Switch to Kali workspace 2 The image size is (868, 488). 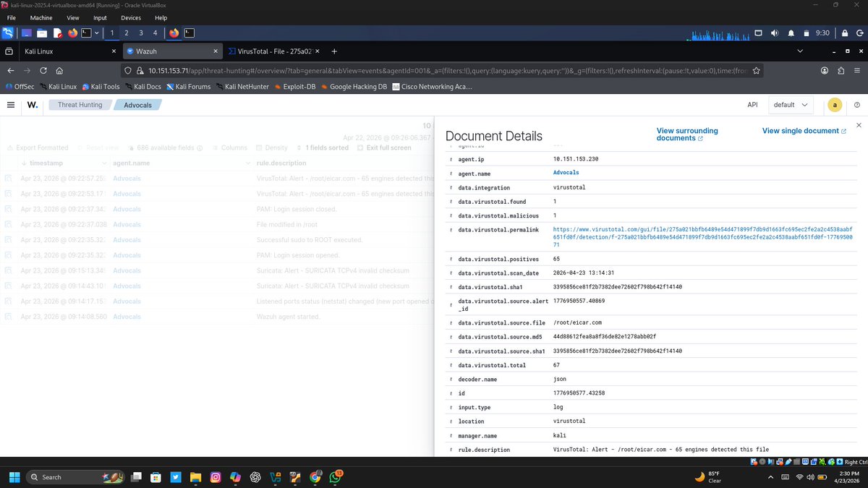pyautogui.click(x=127, y=33)
